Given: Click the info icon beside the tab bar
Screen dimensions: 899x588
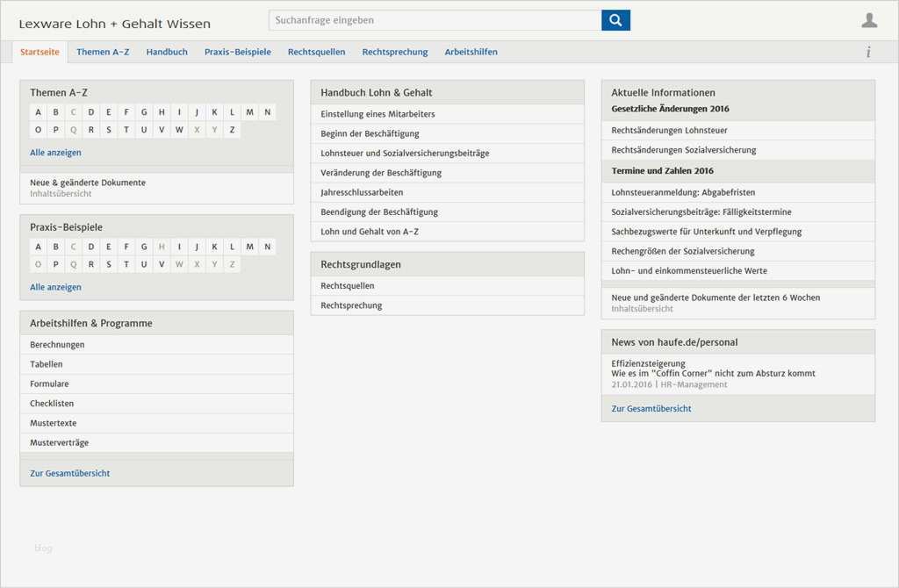Looking at the screenshot, I should [868, 52].
